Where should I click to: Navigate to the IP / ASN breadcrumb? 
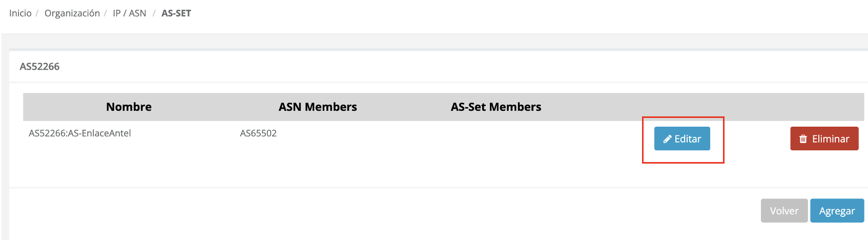point(130,13)
